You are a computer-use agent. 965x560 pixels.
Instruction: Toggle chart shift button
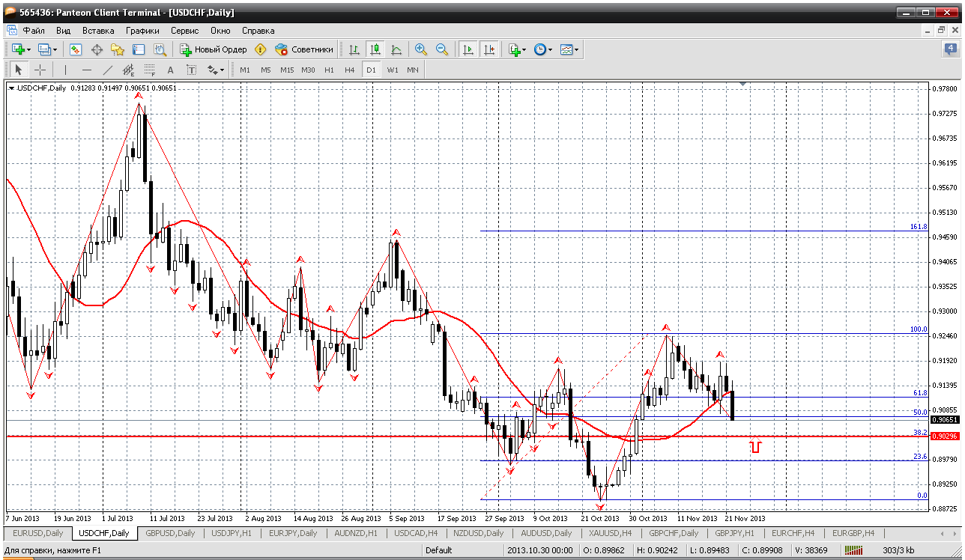[x=489, y=49]
